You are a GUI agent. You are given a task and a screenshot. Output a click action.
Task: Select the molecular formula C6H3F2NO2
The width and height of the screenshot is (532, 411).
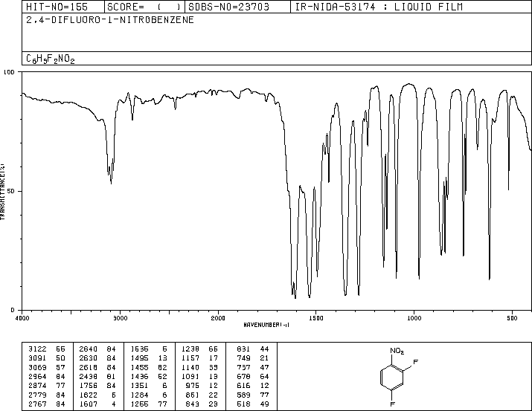[50, 59]
